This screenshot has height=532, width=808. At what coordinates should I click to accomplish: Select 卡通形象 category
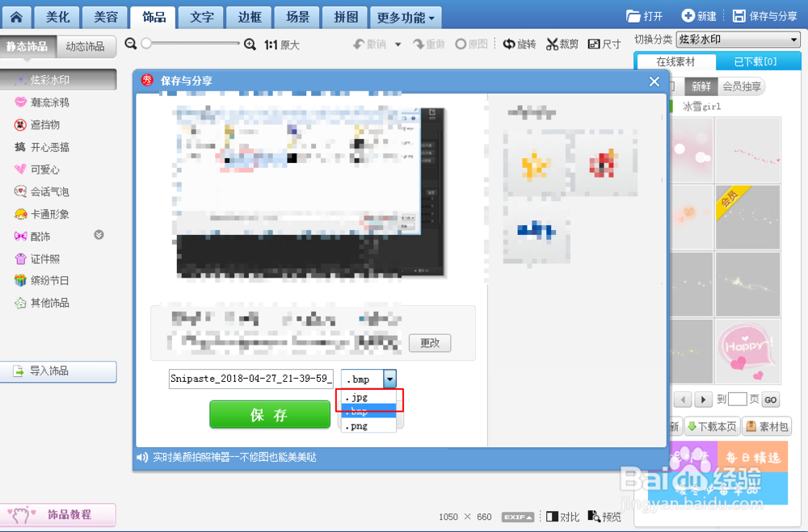pyautogui.click(x=42, y=214)
